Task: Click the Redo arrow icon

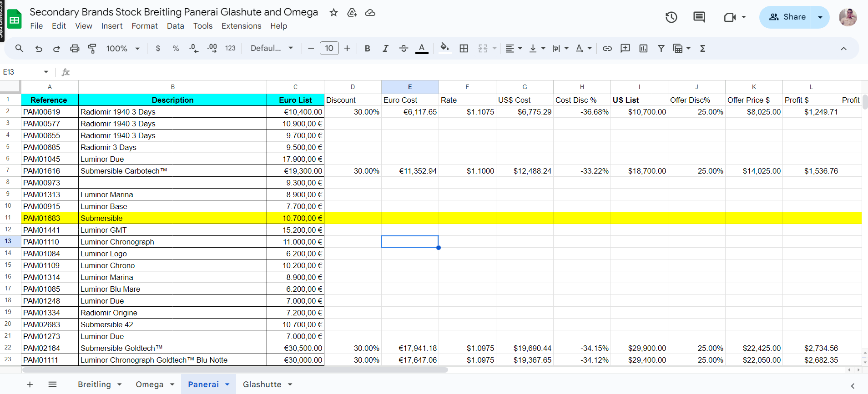Action: tap(56, 48)
